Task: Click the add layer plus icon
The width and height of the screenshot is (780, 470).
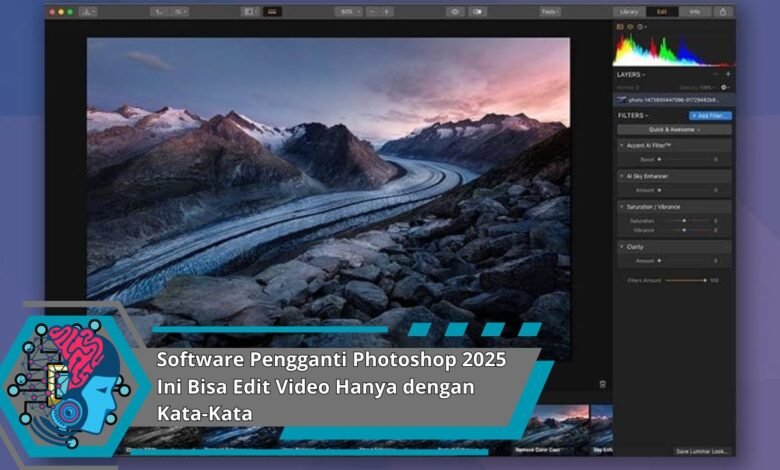Action: coord(727,74)
